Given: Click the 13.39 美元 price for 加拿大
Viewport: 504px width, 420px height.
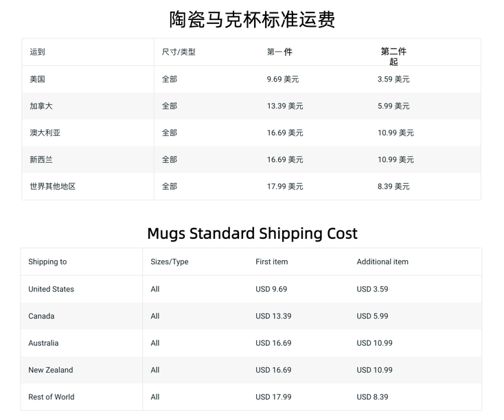Looking at the screenshot, I should [285, 106].
